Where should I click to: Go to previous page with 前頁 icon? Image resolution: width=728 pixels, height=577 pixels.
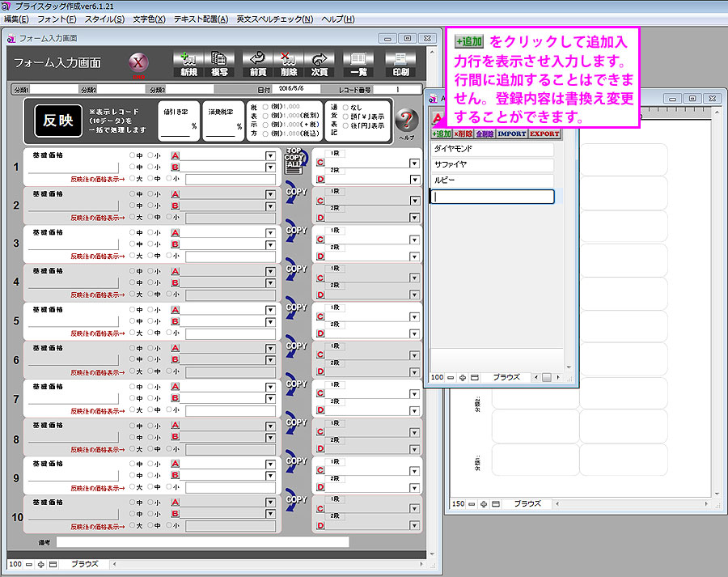[x=258, y=63]
